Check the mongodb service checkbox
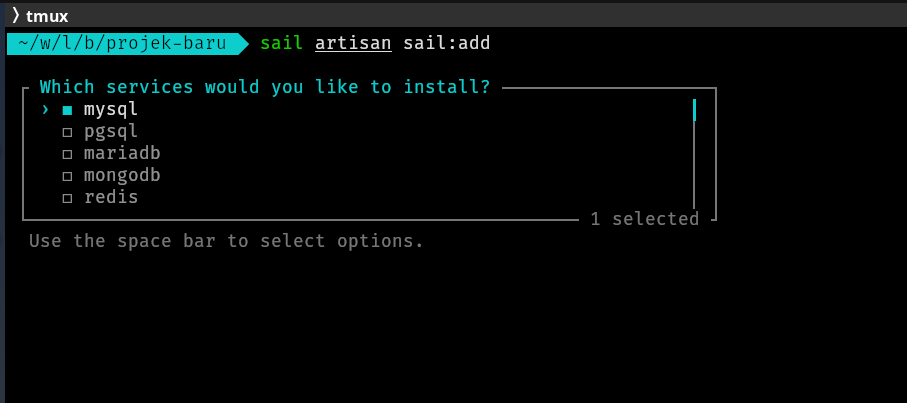 click(x=67, y=176)
